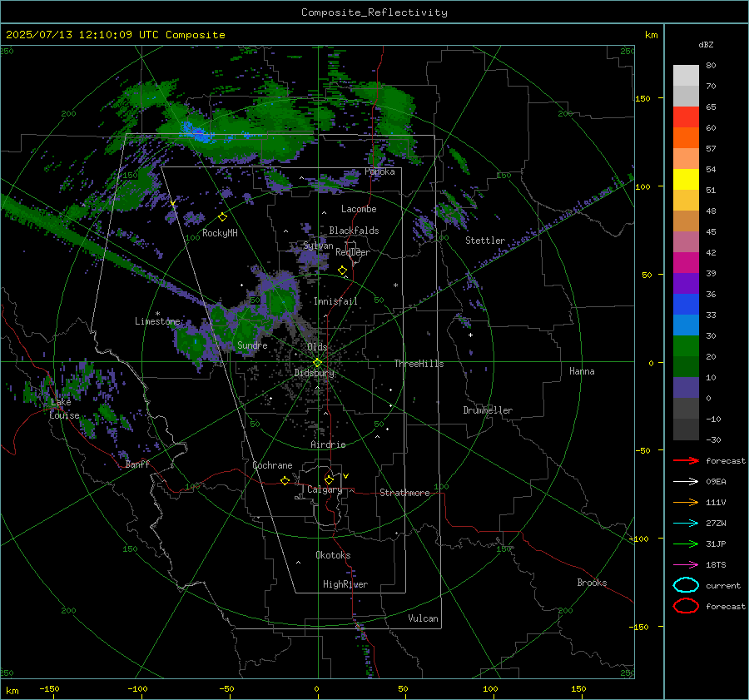Click the green echo cell west of Innisfail
This screenshot has height=700, width=749.
click(x=281, y=302)
